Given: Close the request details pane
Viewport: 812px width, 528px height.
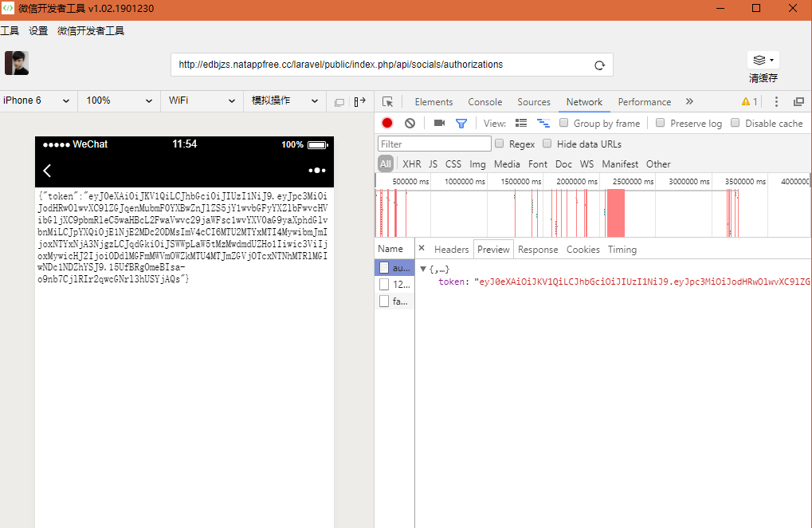Looking at the screenshot, I should tap(422, 248).
